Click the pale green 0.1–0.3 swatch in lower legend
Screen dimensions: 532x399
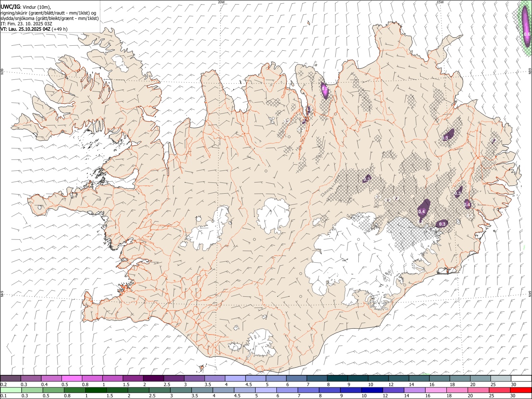click(11, 390)
